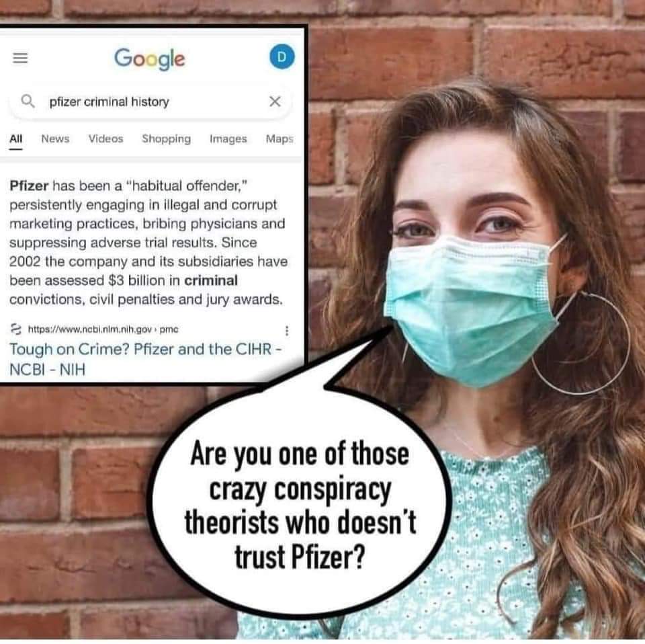This screenshot has width=645, height=644.
Task: Click the bold 'criminal' word in snippet
Action: 211,280
